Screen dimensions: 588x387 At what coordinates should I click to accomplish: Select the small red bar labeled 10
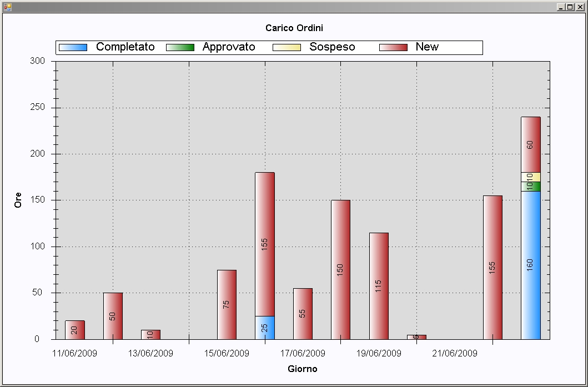click(151, 334)
